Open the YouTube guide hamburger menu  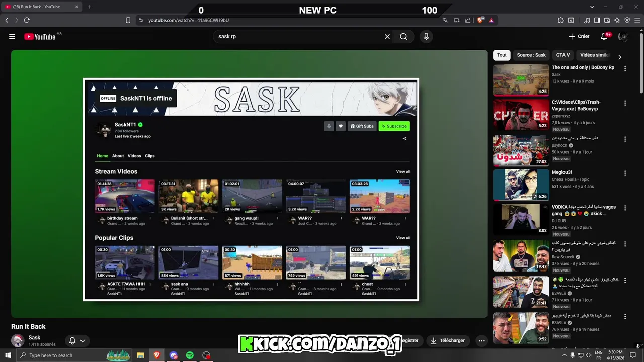12,36
